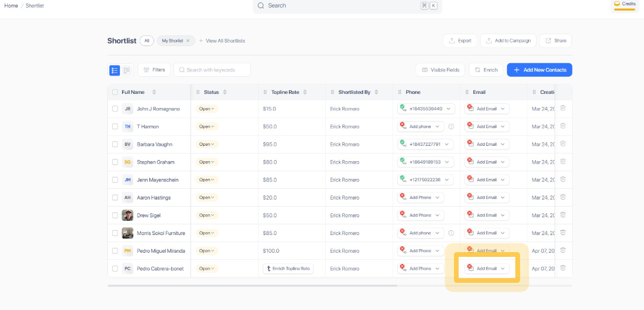
Task: Click the horizontal table scrollbar
Action: click(x=253, y=285)
